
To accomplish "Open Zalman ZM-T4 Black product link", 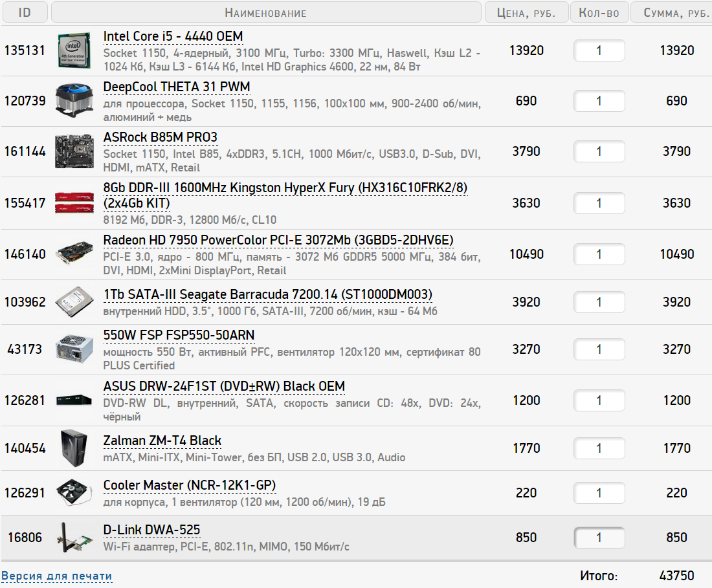I will [162, 441].
